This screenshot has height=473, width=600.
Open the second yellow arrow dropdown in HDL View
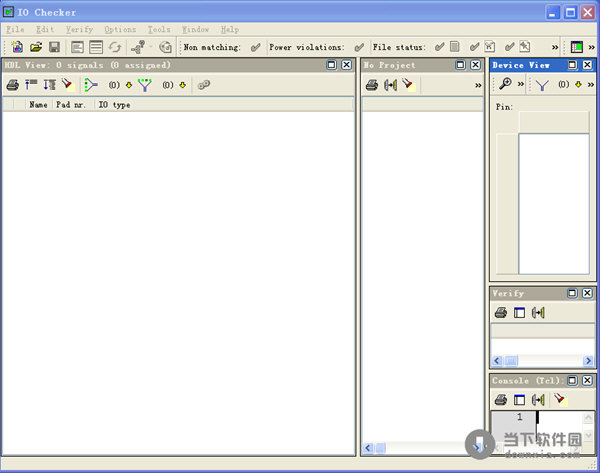[x=183, y=85]
